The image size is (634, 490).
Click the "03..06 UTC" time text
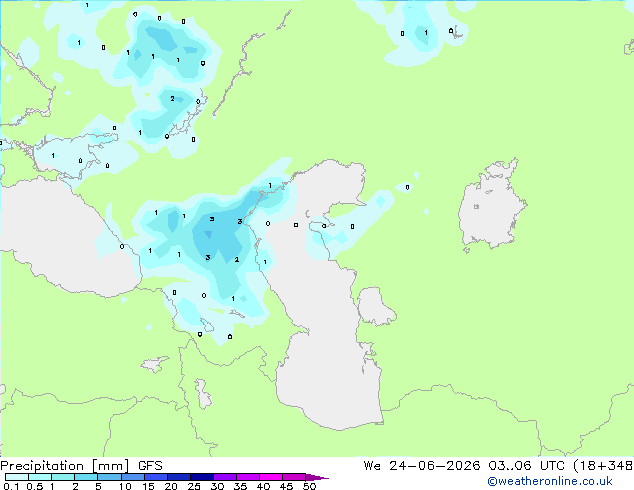(x=526, y=466)
